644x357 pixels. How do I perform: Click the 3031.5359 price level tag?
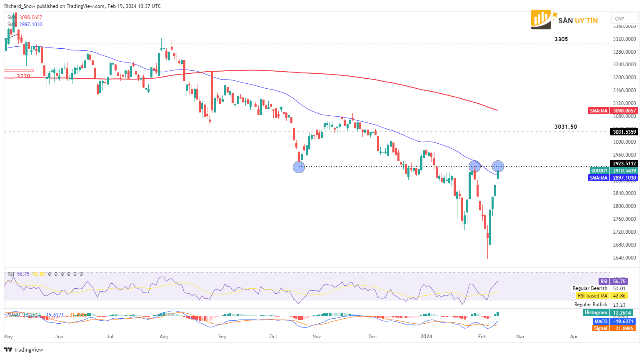coord(624,132)
